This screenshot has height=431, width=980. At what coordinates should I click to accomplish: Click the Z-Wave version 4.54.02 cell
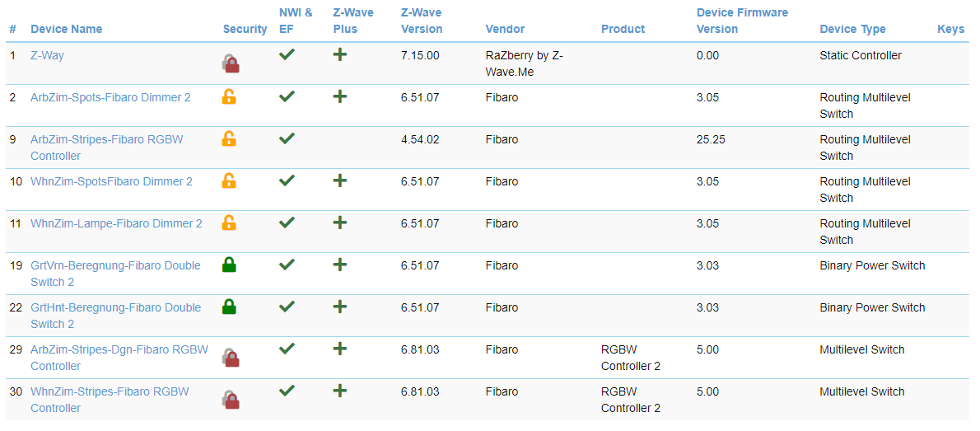click(420, 139)
